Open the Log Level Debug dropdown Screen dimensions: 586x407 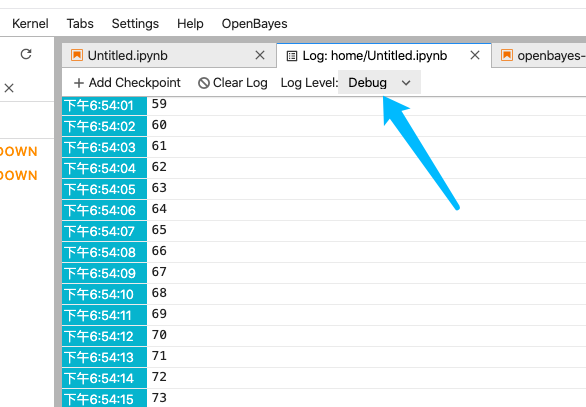pos(379,83)
